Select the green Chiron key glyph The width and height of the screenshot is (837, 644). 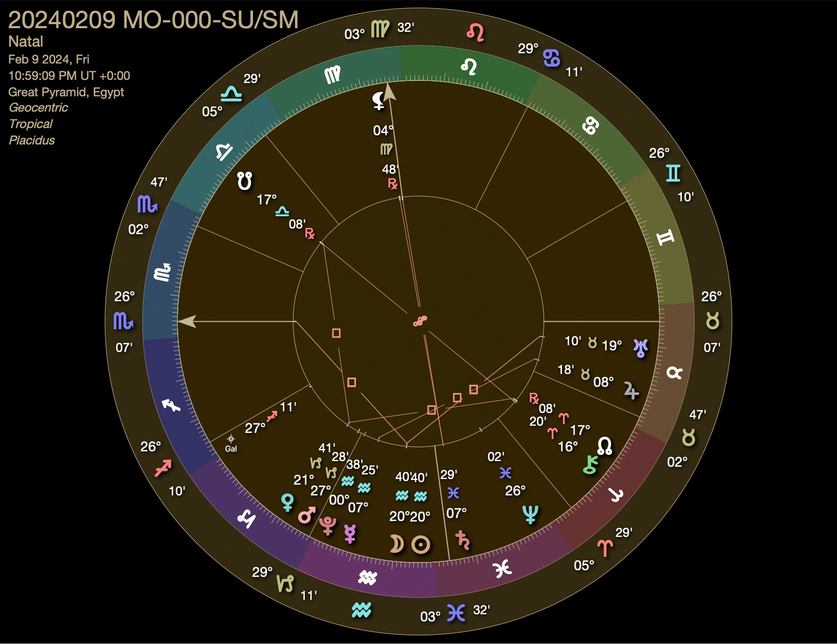click(590, 465)
